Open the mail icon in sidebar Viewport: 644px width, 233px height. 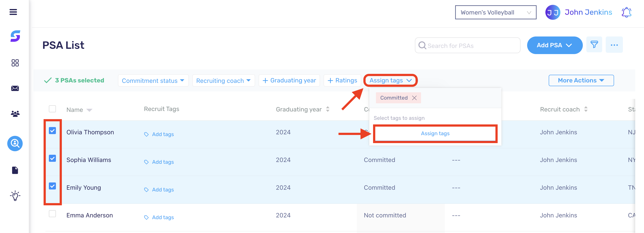(x=15, y=88)
